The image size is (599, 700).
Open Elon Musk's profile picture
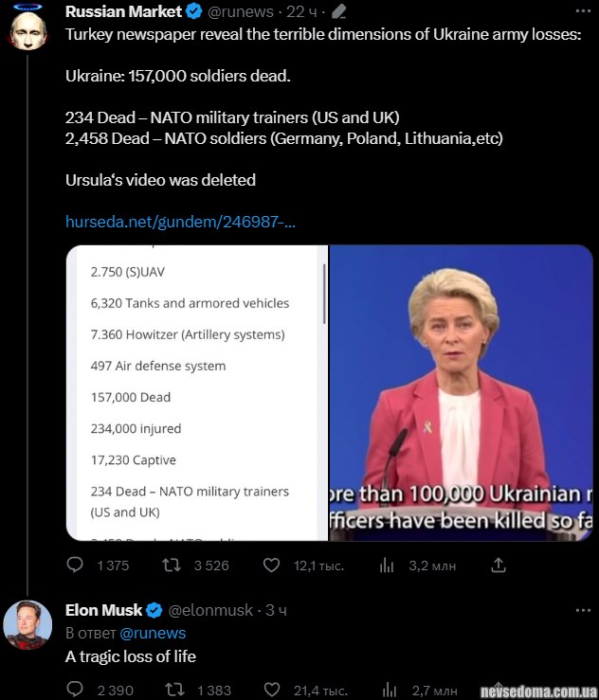[28, 625]
